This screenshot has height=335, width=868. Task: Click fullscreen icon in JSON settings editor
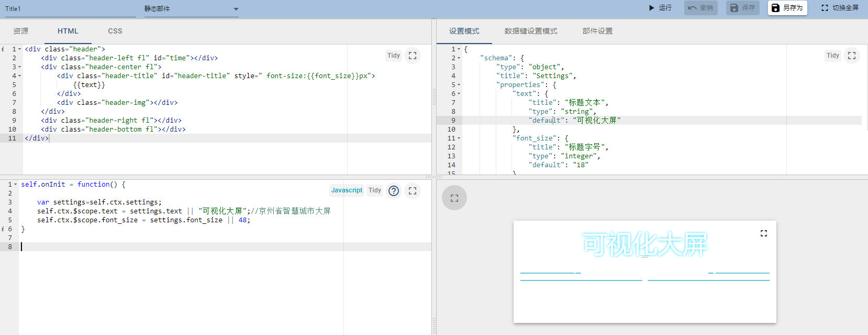pyautogui.click(x=852, y=56)
